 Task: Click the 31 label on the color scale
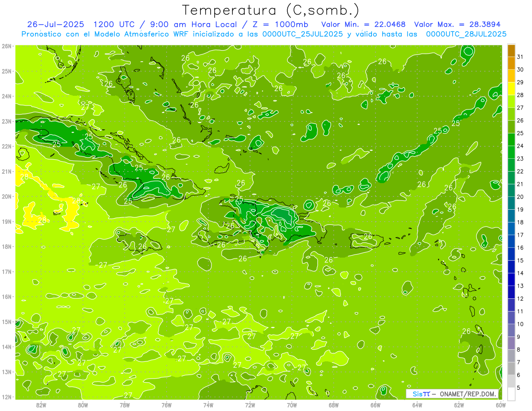(x=520, y=57)
